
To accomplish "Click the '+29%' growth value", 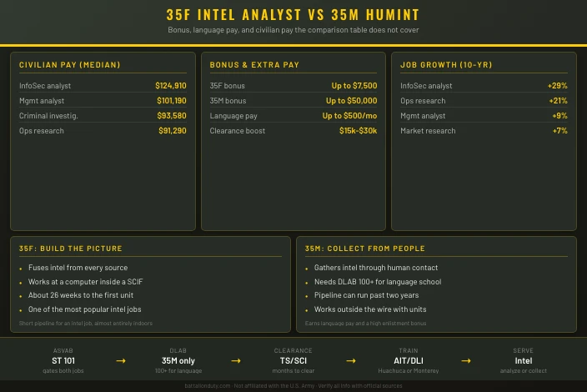I will 558,86.
